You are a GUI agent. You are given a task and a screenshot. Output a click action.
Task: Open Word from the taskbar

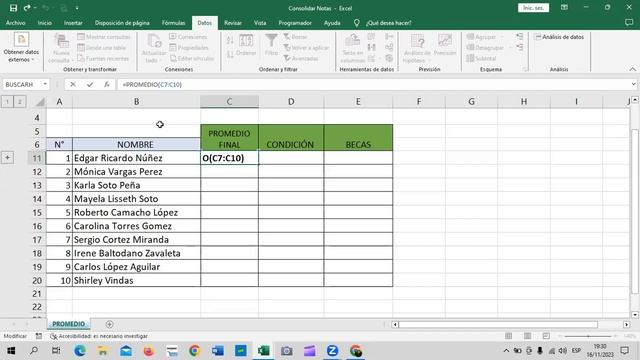tap(218, 351)
